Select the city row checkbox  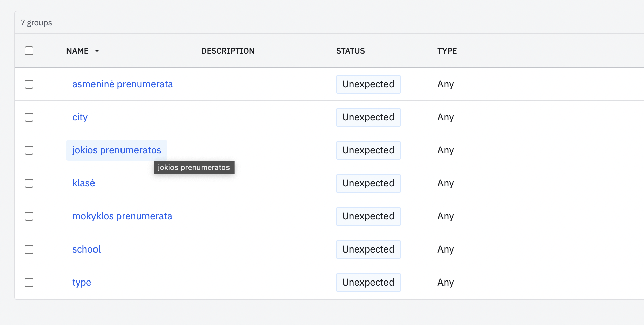click(x=29, y=117)
